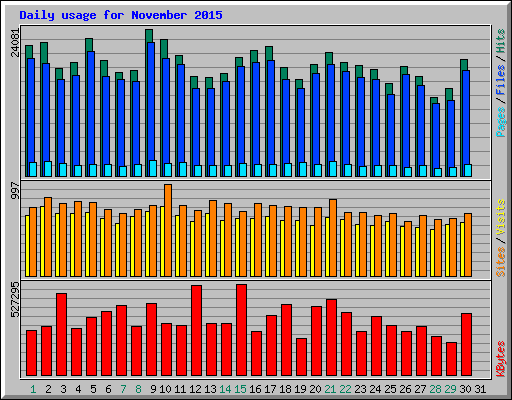Click green day label 14 on the x-axis
The height and width of the screenshot is (400, 512).
[x=225, y=389]
